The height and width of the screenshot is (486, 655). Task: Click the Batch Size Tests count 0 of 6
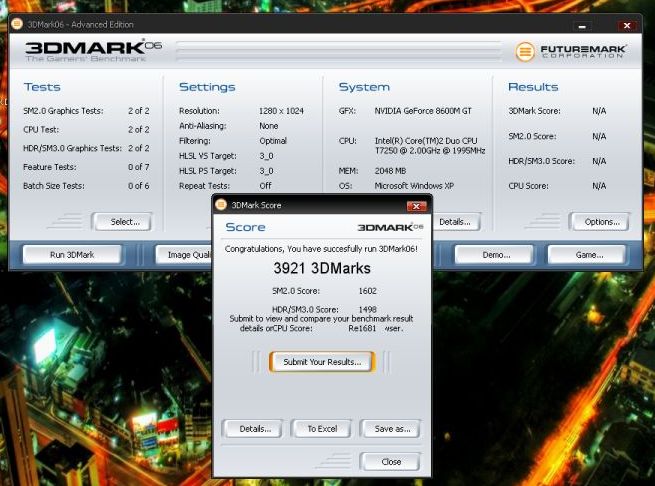pos(139,186)
